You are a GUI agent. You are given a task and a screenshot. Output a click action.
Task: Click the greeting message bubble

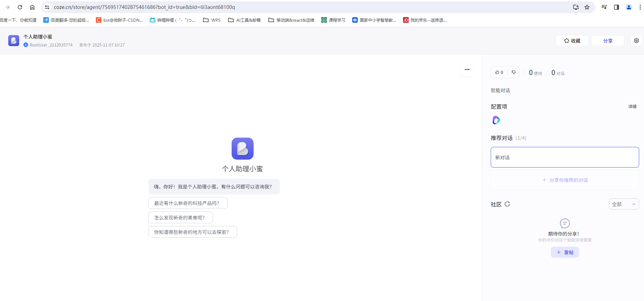coord(214,186)
